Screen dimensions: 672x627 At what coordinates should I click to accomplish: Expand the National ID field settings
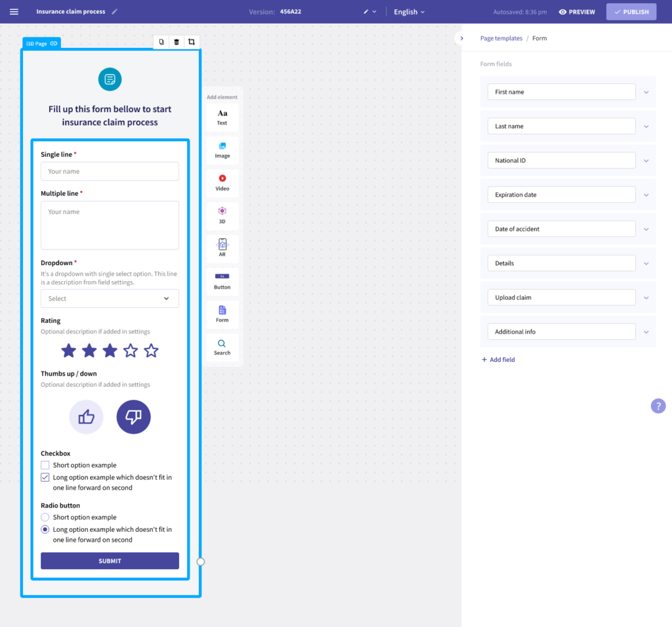(646, 160)
